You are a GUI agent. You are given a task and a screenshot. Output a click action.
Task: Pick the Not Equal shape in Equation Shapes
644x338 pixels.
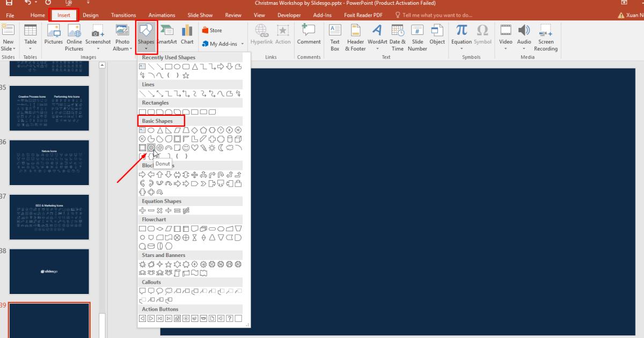coord(186,210)
